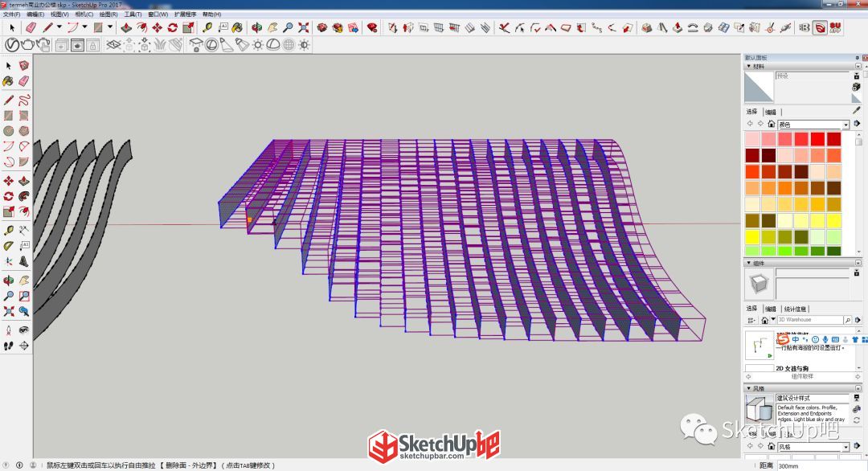The height and width of the screenshot is (471, 868).
Task: Switch to the materials Edit tab
Action: [771, 111]
